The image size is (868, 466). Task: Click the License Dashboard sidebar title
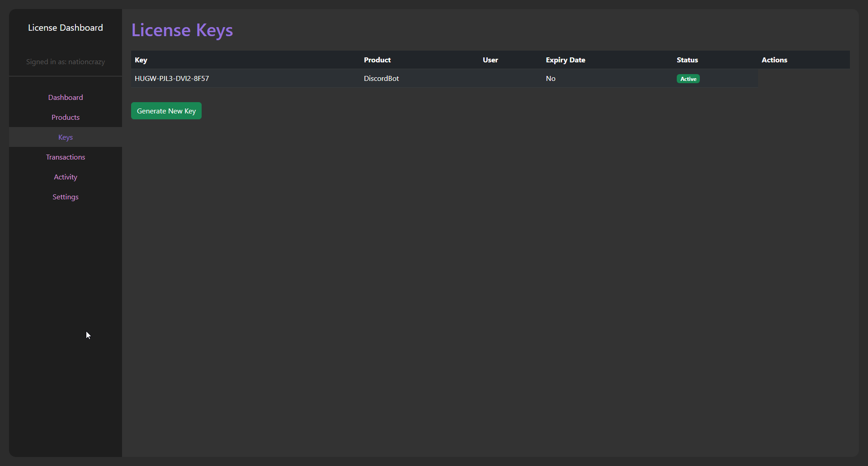pyautogui.click(x=66, y=28)
